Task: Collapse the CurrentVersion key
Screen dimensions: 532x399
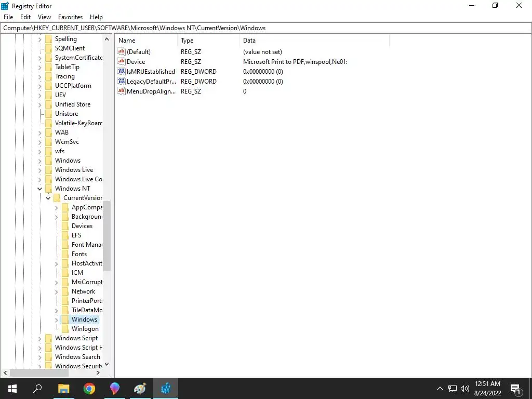Action: click(48, 198)
